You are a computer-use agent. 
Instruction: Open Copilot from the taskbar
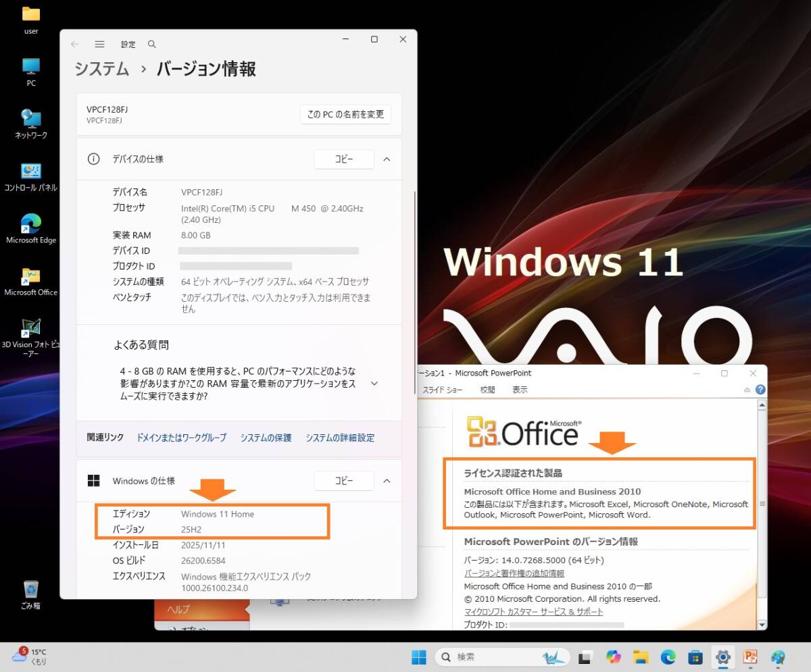tap(614, 656)
